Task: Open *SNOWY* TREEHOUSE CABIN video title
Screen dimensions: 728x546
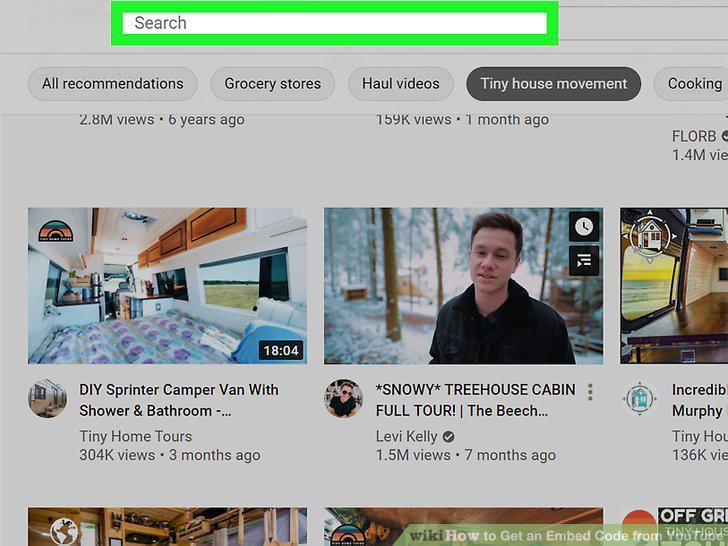Action: tap(475, 400)
